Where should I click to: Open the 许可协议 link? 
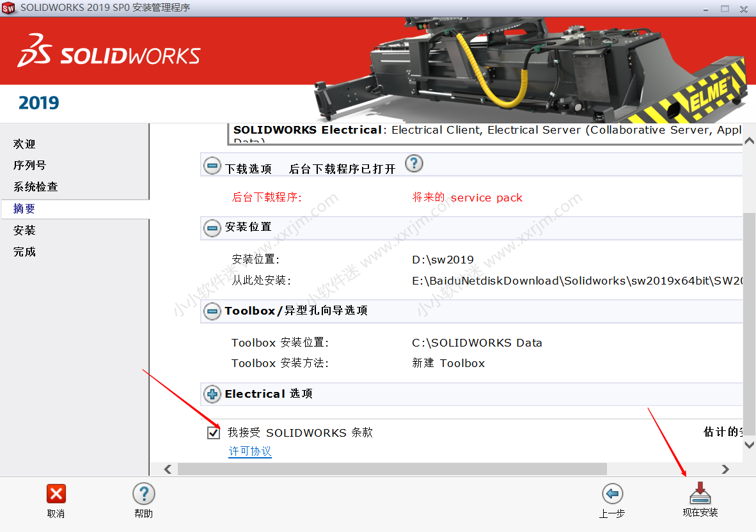[249, 451]
